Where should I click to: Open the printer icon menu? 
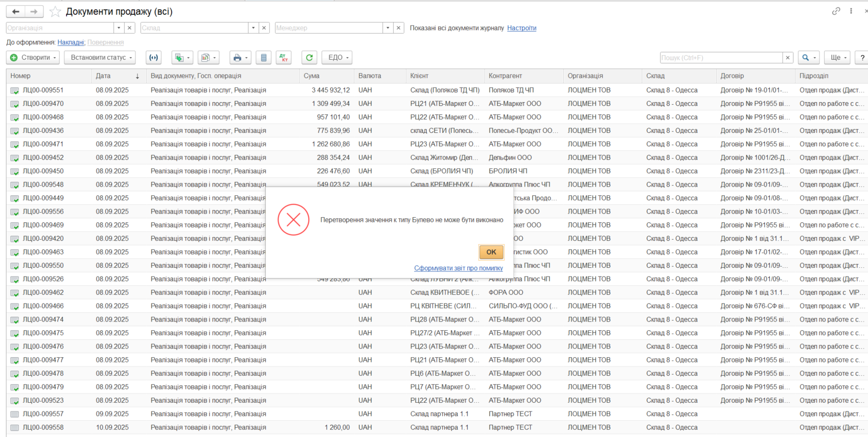[240, 58]
